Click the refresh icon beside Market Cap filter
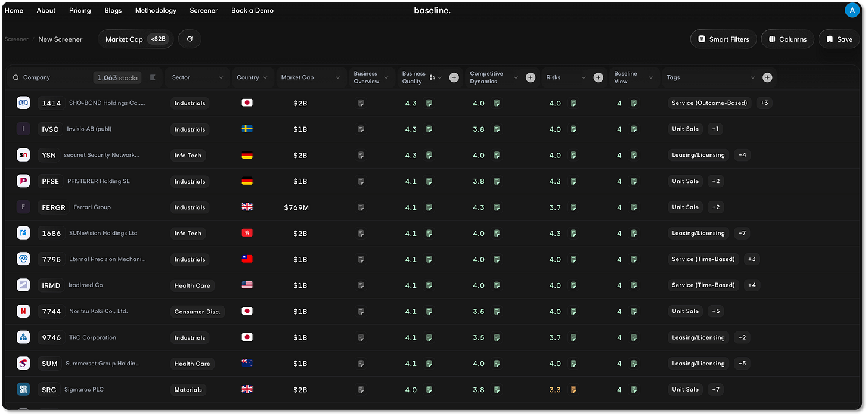This screenshot has height=416, width=868. 190,39
